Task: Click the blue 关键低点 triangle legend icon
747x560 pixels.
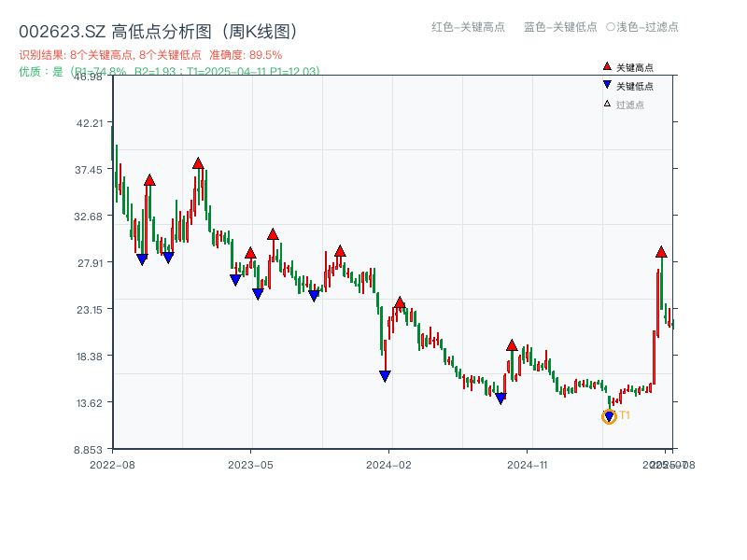Action: [x=605, y=82]
